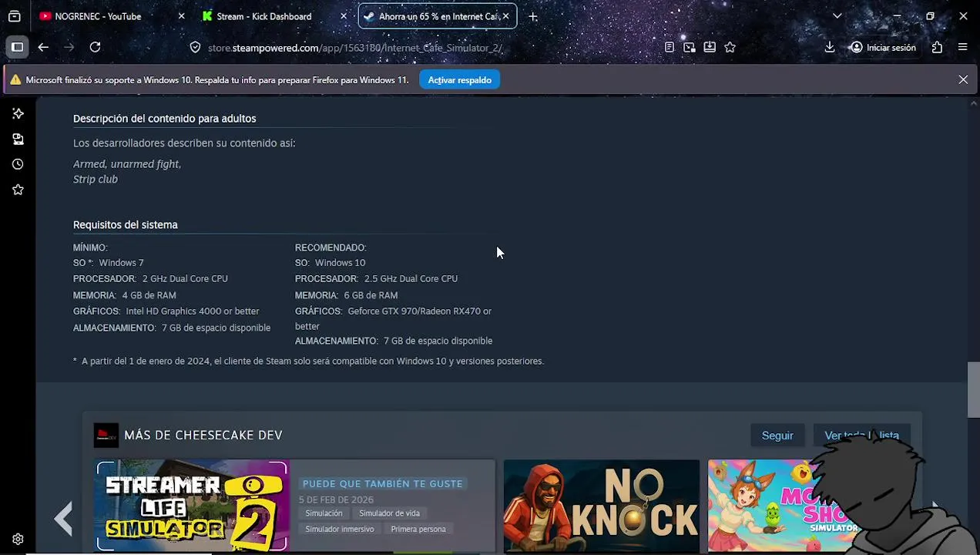This screenshot has height=555, width=980.
Task: Open the site security shield icon
Action: click(x=195, y=48)
